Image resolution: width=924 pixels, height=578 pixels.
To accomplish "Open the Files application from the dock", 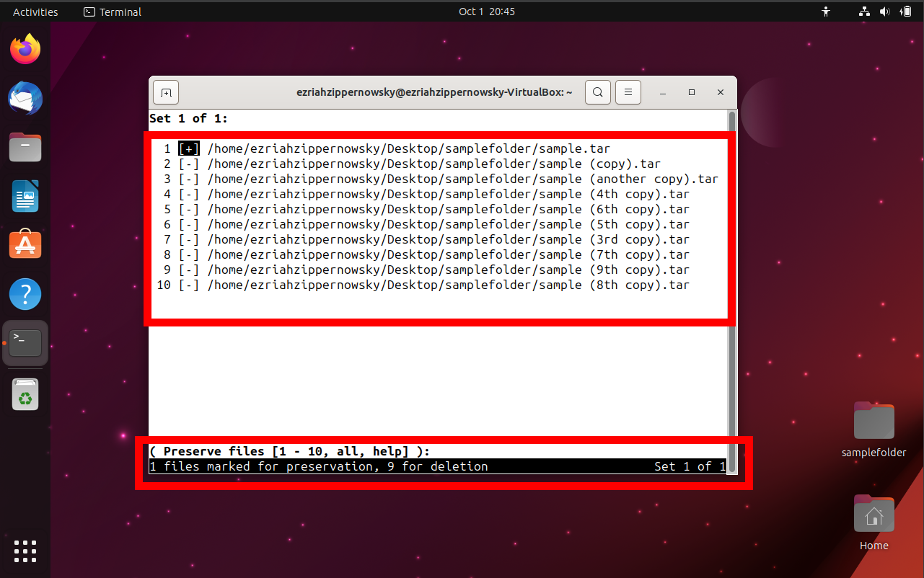I will pyautogui.click(x=25, y=147).
